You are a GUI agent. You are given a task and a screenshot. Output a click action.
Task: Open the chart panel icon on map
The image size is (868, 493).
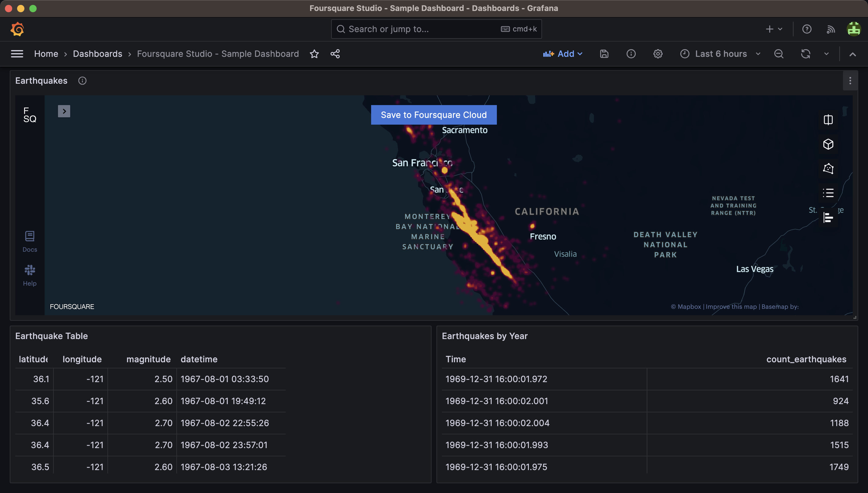(x=828, y=217)
